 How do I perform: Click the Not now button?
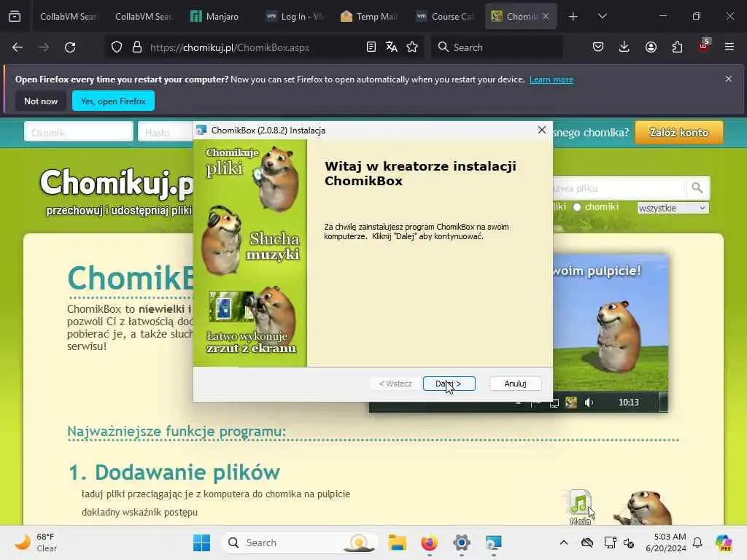tap(41, 101)
